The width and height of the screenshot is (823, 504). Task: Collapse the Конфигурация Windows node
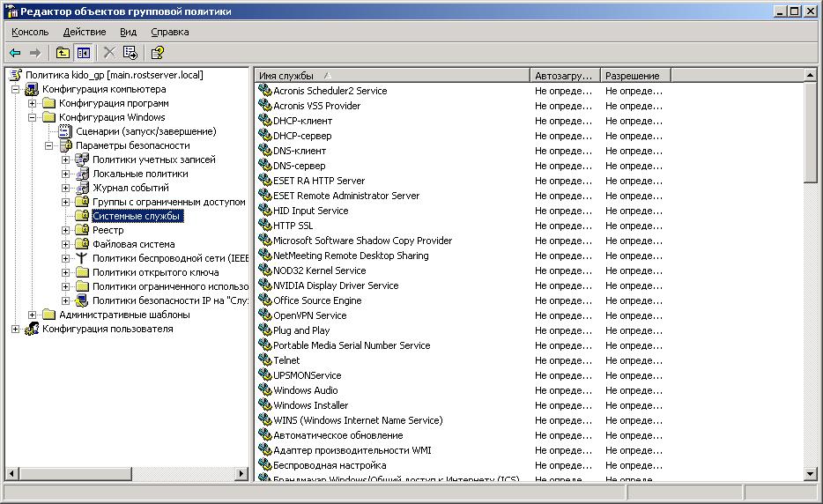pos(32,117)
